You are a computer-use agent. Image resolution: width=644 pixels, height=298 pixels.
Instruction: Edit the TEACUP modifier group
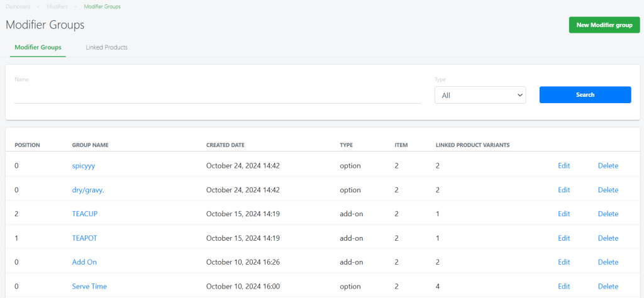tap(563, 214)
